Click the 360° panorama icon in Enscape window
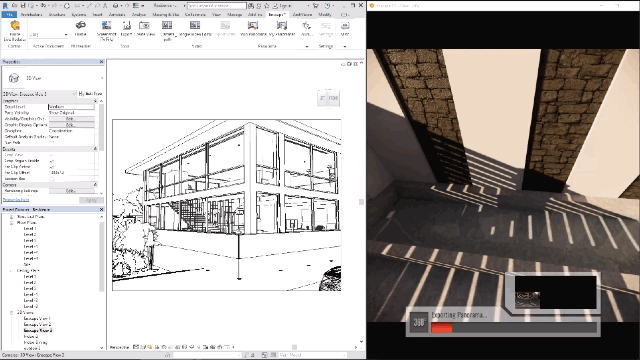 click(x=419, y=322)
